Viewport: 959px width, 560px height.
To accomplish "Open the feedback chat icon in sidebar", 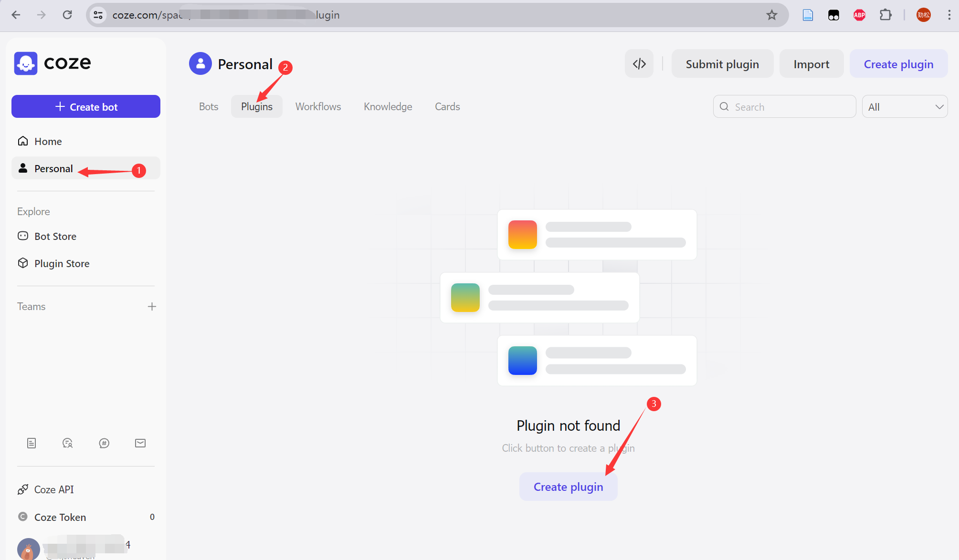I will [x=68, y=443].
